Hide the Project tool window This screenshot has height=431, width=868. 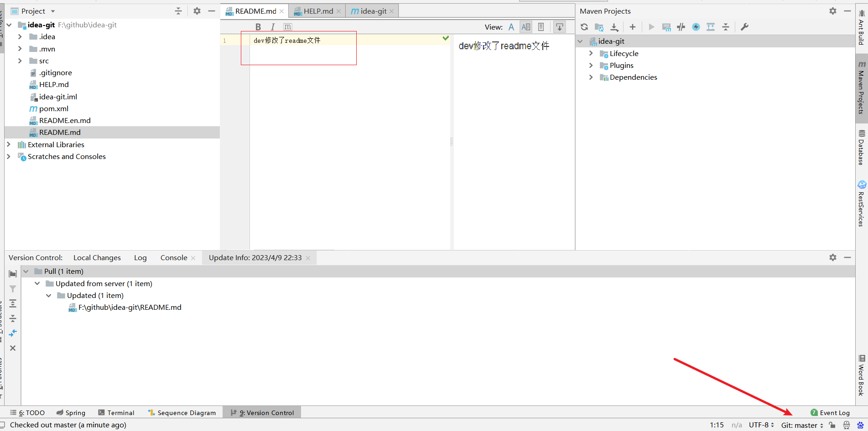[x=212, y=11]
